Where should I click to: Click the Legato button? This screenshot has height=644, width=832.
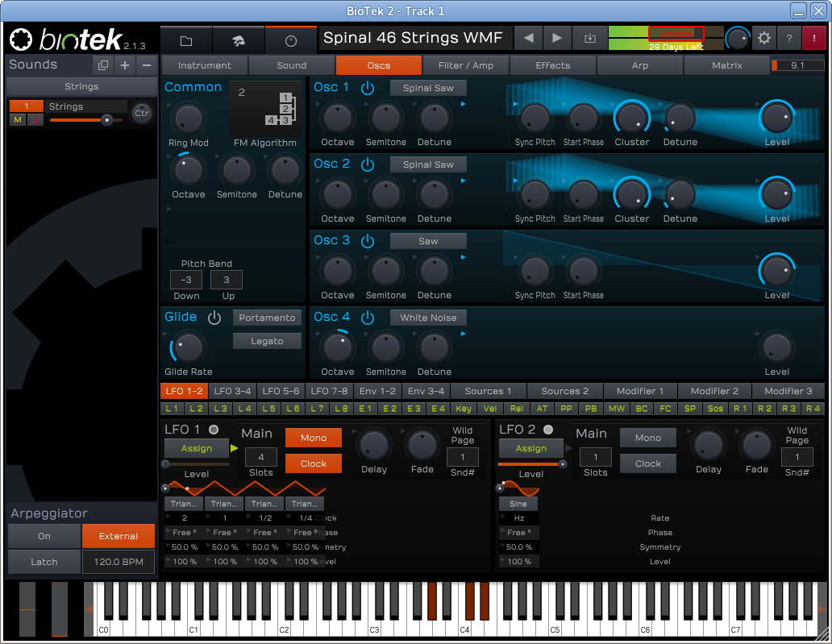[267, 341]
